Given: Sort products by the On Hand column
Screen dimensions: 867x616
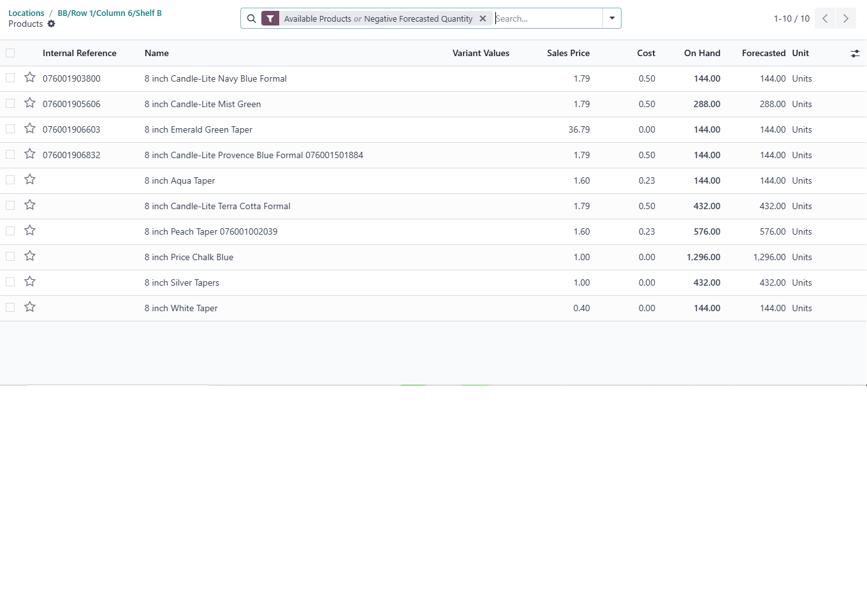Looking at the screenshot, I should tap(702, 53).
